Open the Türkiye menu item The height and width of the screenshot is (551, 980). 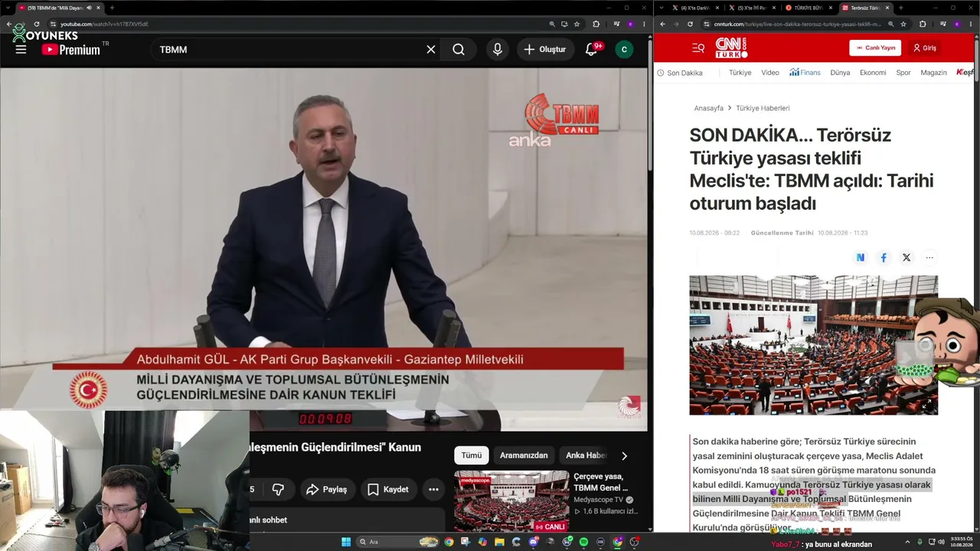740,73
